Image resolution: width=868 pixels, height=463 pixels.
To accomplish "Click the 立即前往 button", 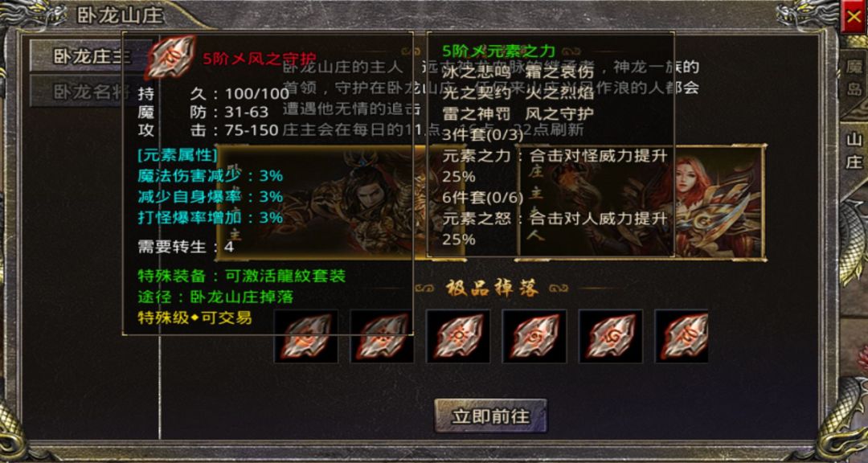I will (x=490, y=416).
